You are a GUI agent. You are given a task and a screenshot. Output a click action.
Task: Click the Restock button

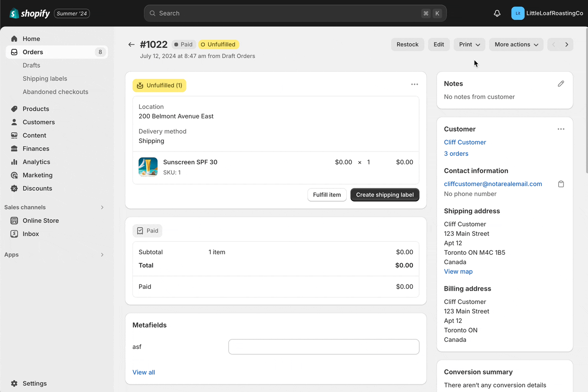pos(407,45)
